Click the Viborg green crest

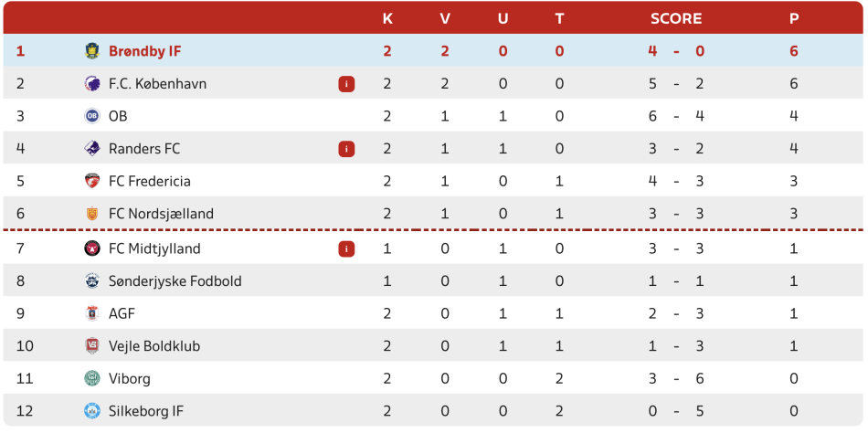92,379
